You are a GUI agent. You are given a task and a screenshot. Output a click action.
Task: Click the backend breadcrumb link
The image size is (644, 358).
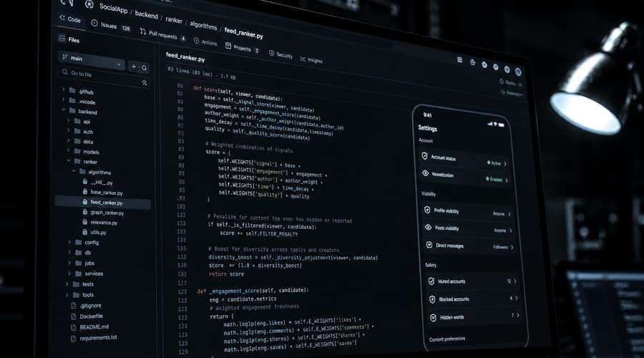click(146, 14)
